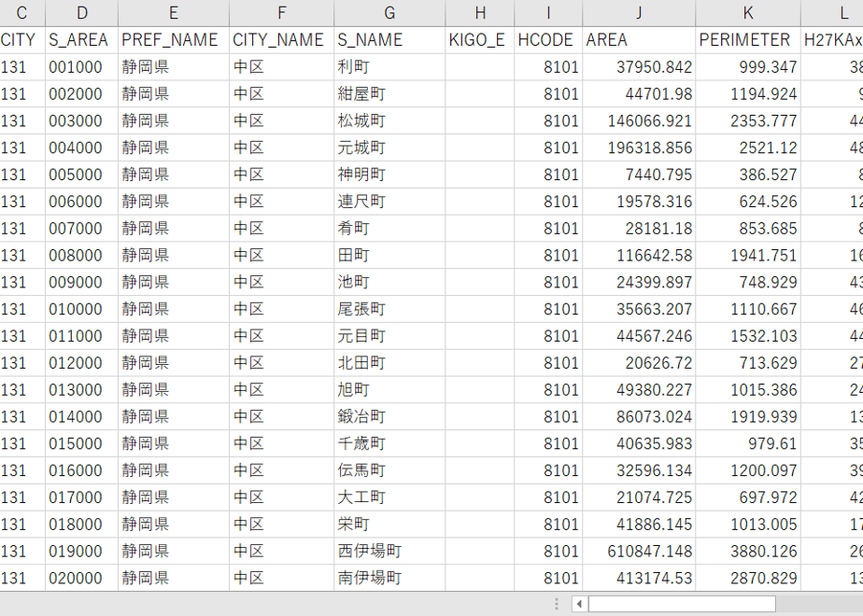Click PERIMETER value 979.61
Image resolution: width=863 pixels, height=616 pixels.
click(x=748, y=444)
